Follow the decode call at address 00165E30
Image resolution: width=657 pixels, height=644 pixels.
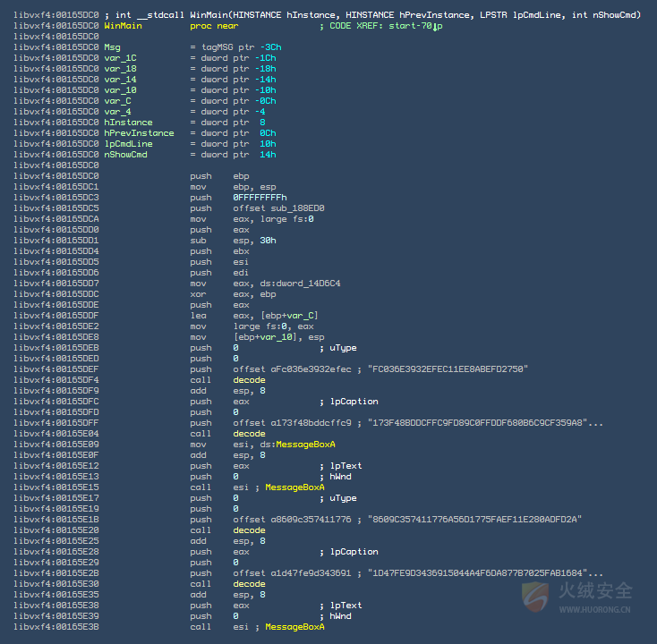coord(249,584)
